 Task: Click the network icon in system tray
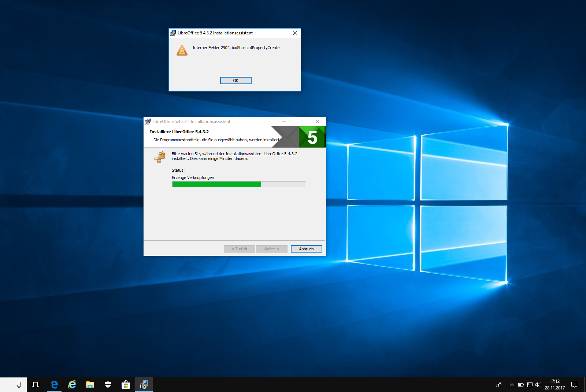[530, 385]
